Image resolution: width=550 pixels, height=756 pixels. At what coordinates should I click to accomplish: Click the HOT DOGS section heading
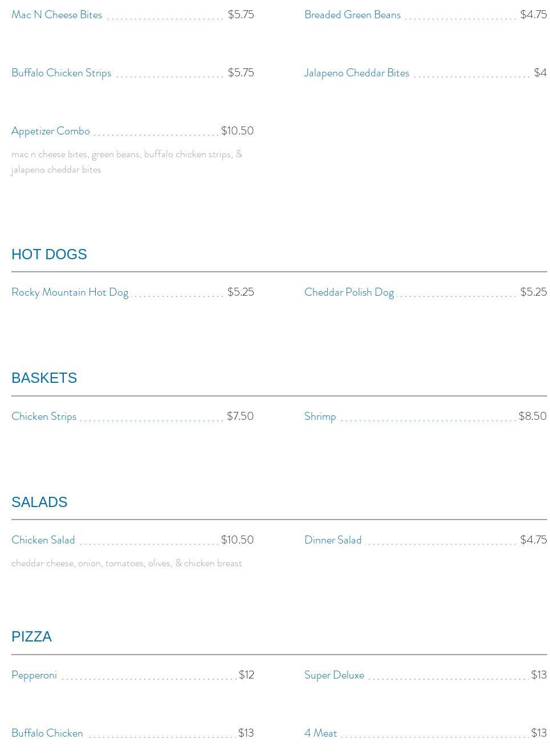click(x=49, y=254)
